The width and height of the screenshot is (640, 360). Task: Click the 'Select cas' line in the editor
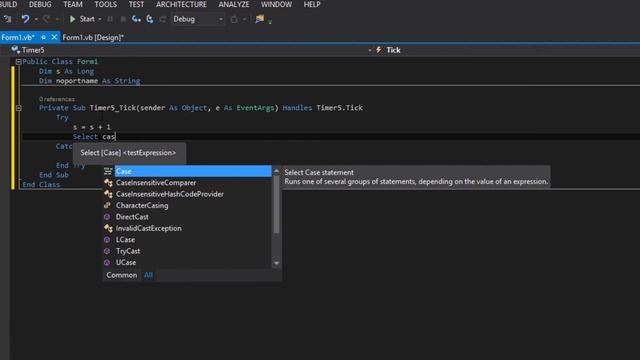94,136
